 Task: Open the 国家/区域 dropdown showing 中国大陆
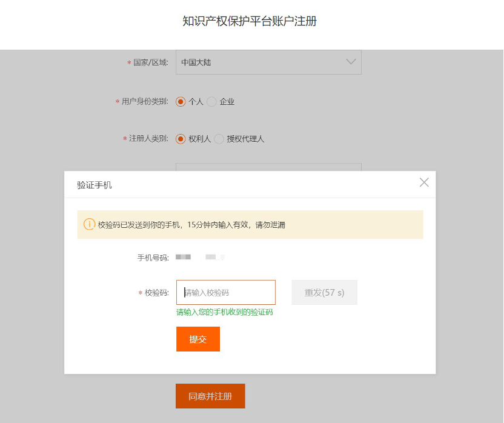pyautogui.click(x=268, y=62)
